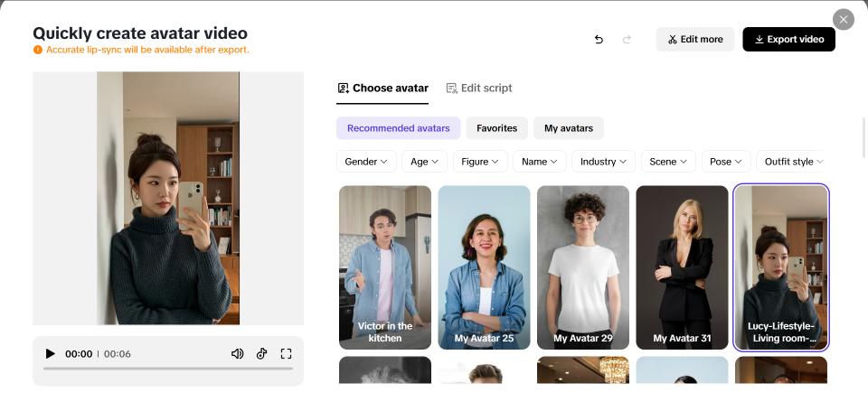Mute the preview volume speaker icon
The image size is (868, 402).
pos(237,354)
